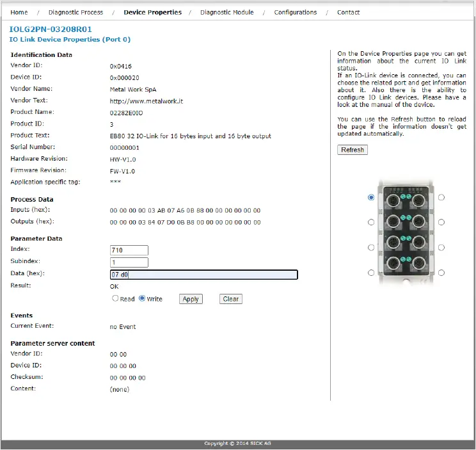
Task: Open the Contact page
Action: (x=348, y=12)
